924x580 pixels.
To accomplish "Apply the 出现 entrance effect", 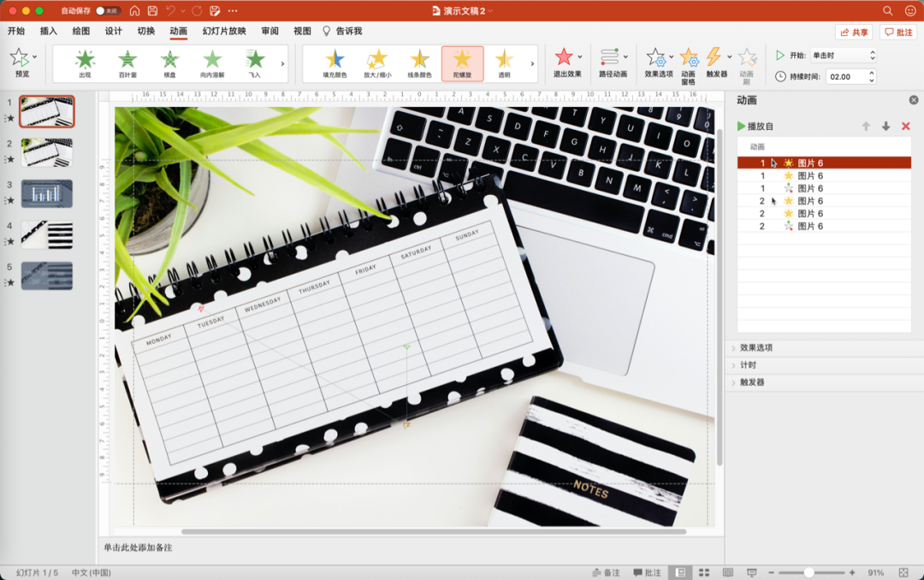I will [x=85, y=63].
